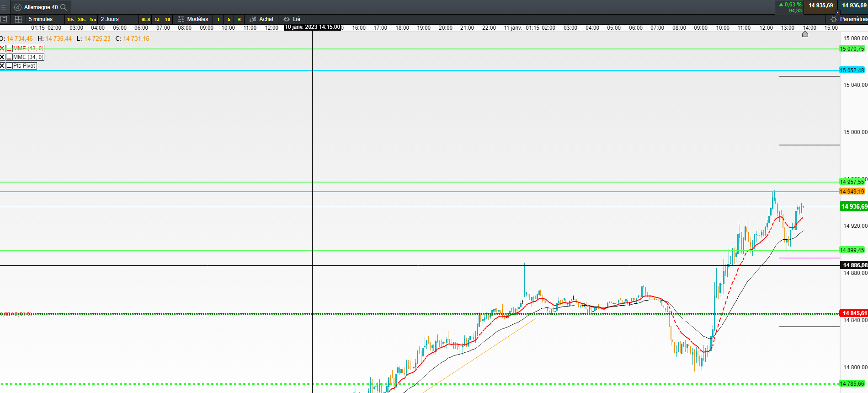Click the gray time-axis marker at 14:00
This screenshot has height=393, width=868.
point(805,34)
